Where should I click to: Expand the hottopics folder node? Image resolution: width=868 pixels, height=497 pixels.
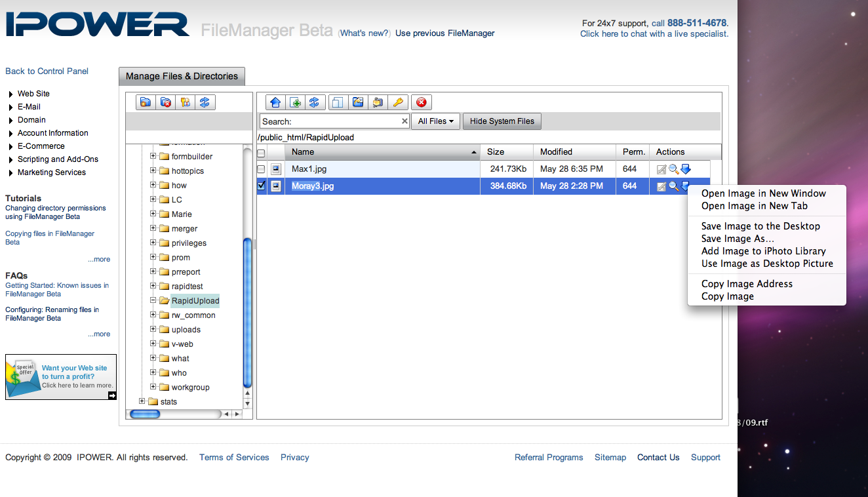point(153,170)
